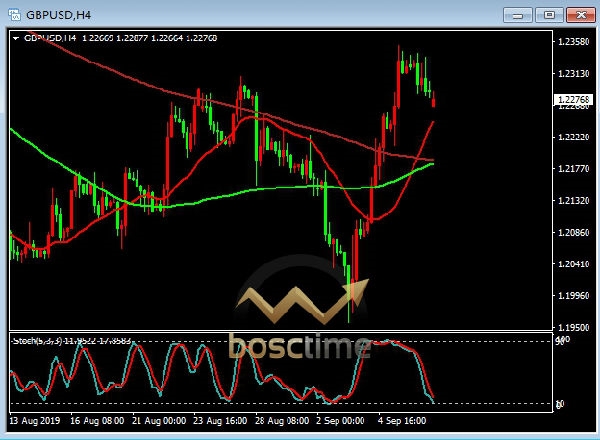Click the 1.23580 level on price axis
This screenshot has width=600, height=440.
pyautogui.click(x=572, y=42)
